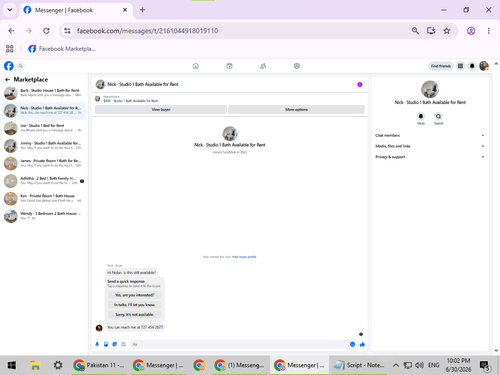
Task: Click the Facebook logo in the top bar
Action: point(9,66)
